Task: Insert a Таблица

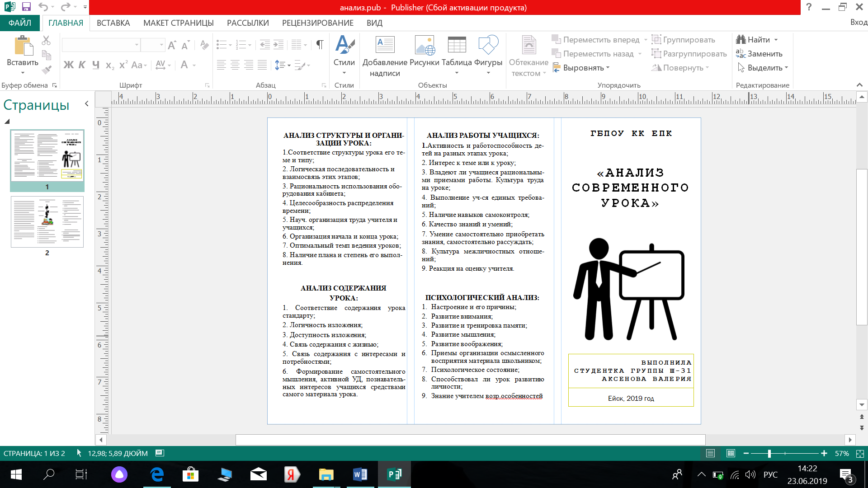Action: tap(457, 55)
